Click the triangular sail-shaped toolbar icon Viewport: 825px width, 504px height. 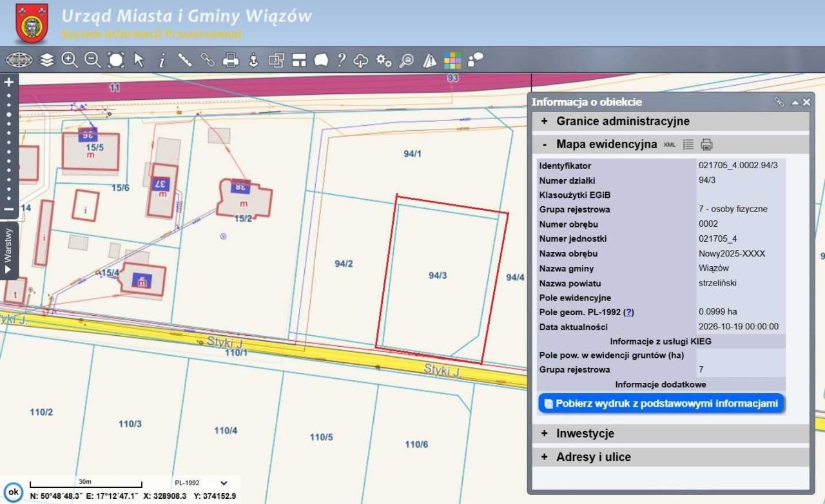click(429, 60)
